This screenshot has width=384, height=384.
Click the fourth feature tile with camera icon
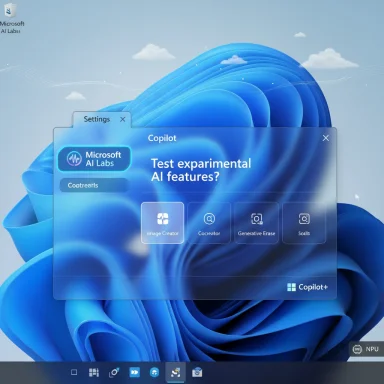click(304, 223)
